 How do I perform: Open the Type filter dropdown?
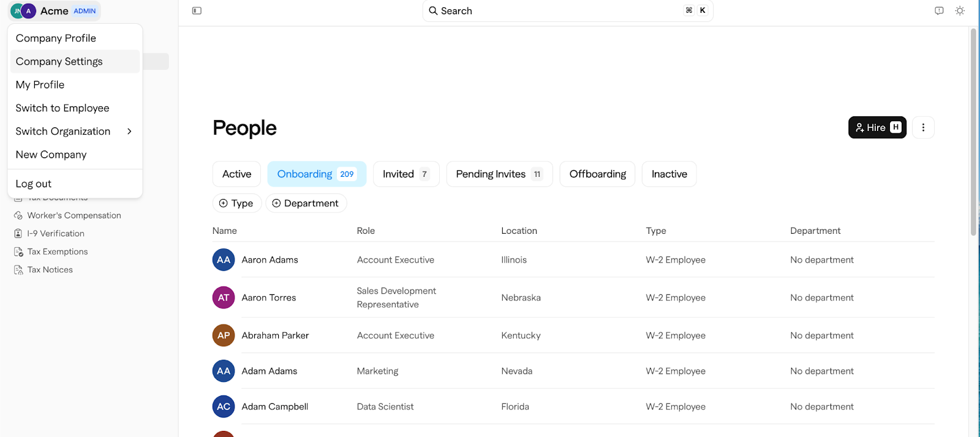coord(237,203)
